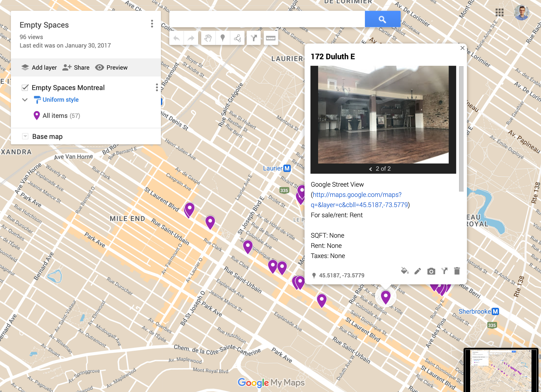Click the 2 of 2 photo counter

pos(383,169)
